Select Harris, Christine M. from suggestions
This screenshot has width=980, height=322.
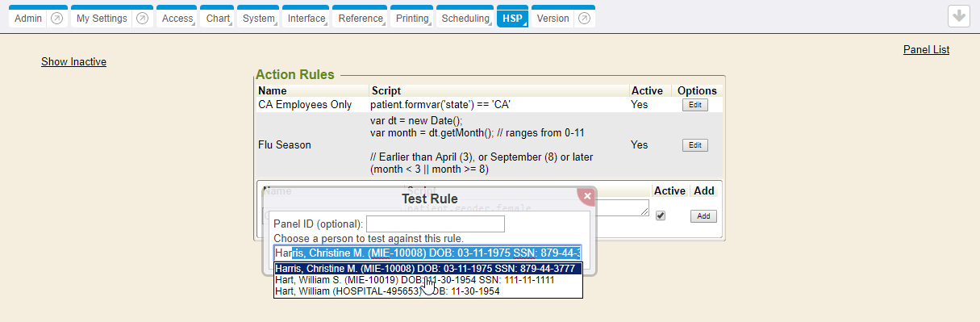pyautogui.click(x=428, y=269)
